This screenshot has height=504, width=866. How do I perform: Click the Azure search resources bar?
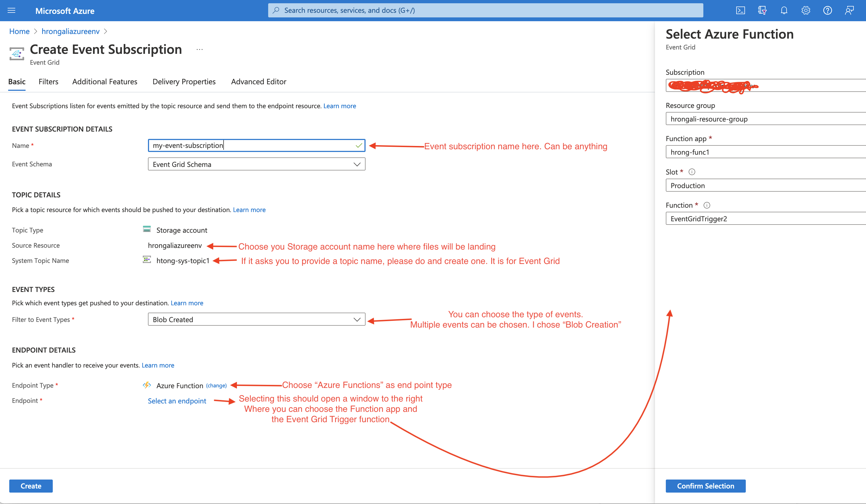click(x=485, y=10)
